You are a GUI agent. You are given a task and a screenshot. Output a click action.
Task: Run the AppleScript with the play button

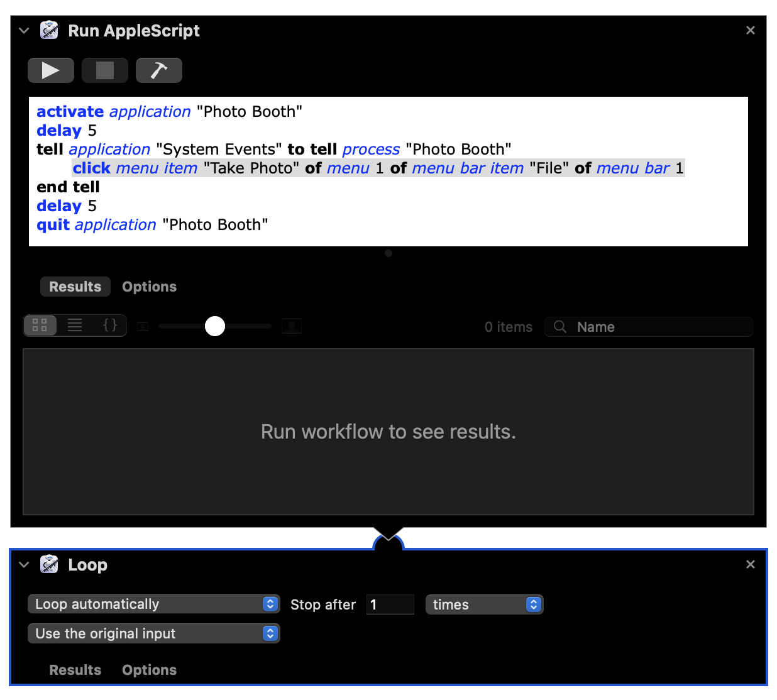(51, 70)
